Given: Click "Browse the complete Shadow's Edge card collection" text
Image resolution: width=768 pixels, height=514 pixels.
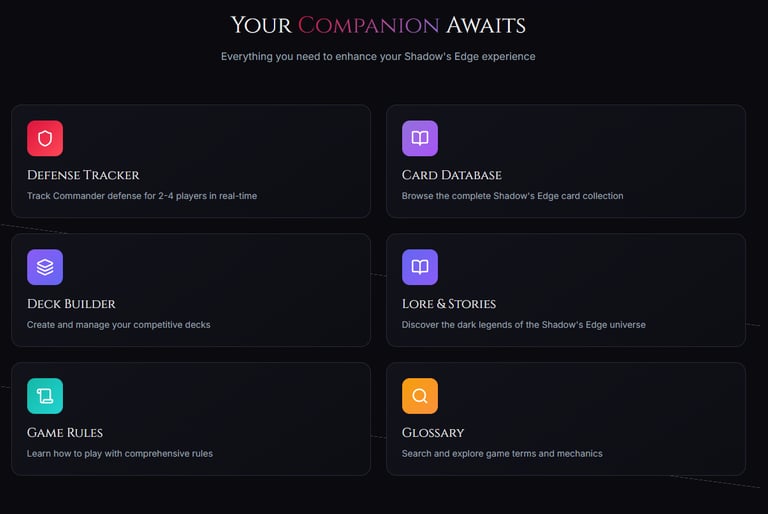Looking at the screenshot, I should tap(512, 196).
